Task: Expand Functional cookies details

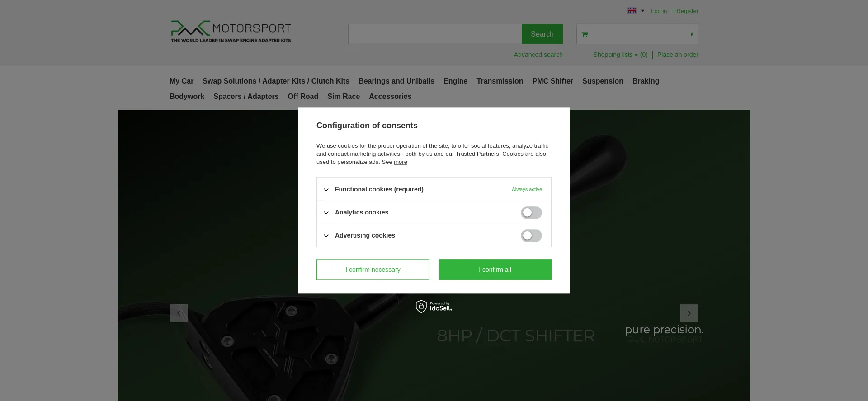Action: [x=326, y=190]
